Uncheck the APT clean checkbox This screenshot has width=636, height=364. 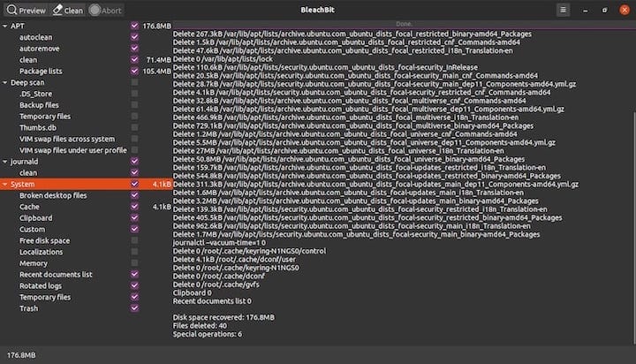click(x=134, y=60)
